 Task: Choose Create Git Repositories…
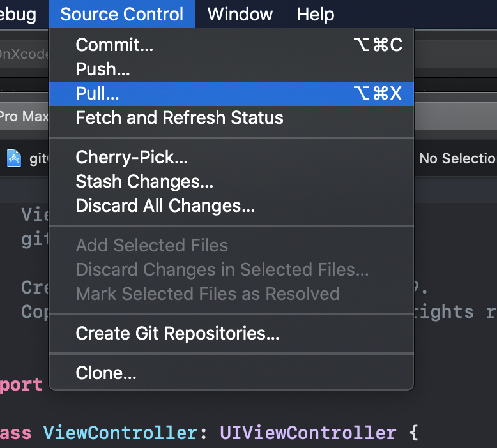click(178, 333)
